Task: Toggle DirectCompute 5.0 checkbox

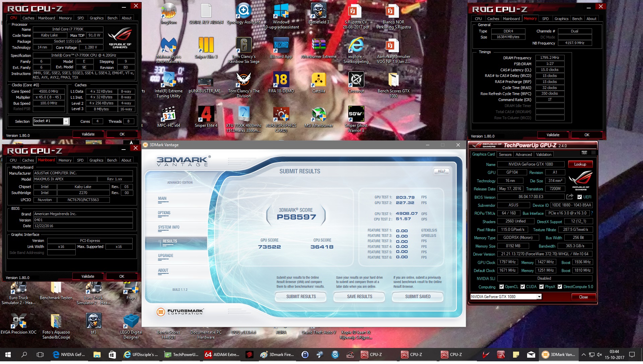Action: (560, 287)
